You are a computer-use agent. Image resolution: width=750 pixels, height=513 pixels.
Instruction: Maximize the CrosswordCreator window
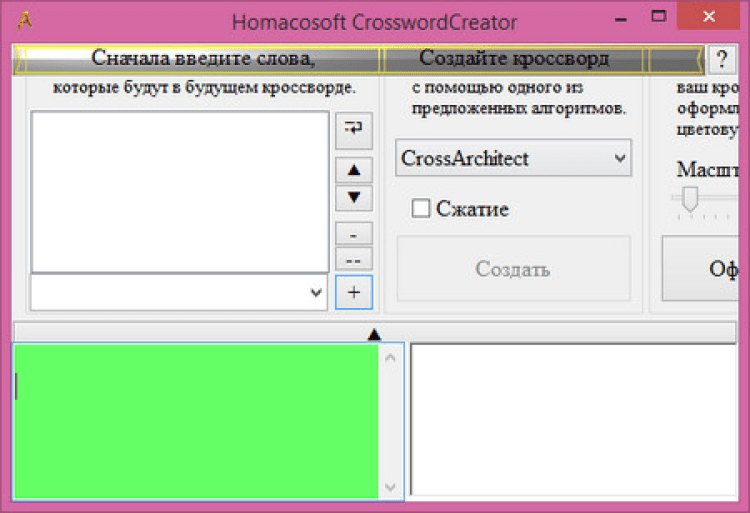click(659, 17)
